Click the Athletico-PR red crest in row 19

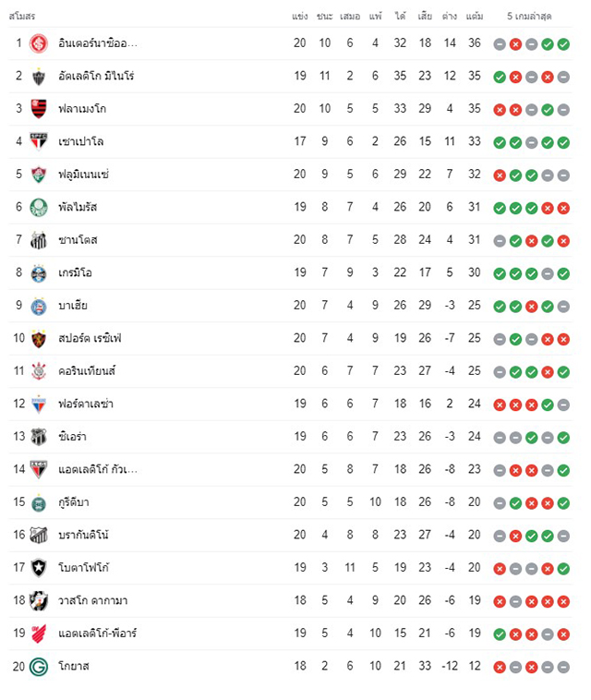click(39, 634)
